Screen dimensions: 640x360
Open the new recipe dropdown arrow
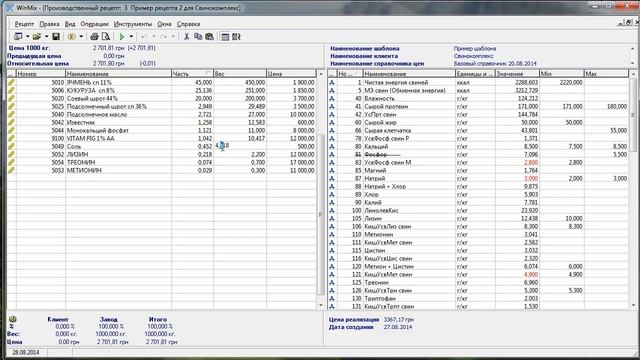point(27,37)
